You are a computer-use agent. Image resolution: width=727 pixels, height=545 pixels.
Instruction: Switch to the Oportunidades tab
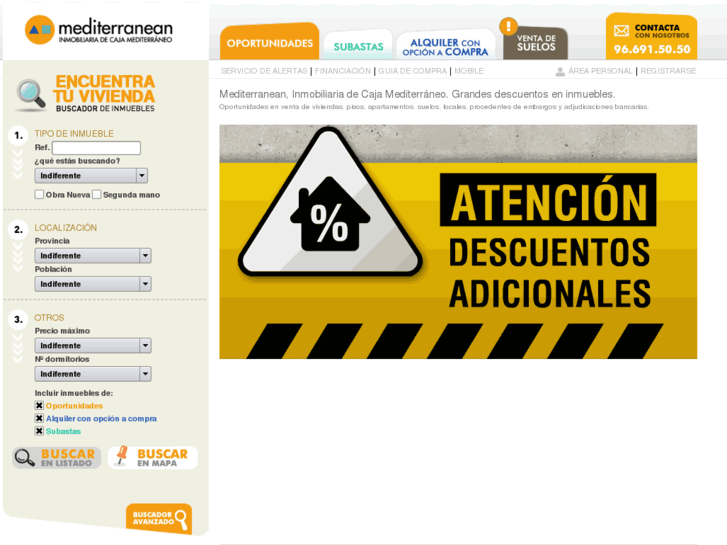[x=270, y=42]
